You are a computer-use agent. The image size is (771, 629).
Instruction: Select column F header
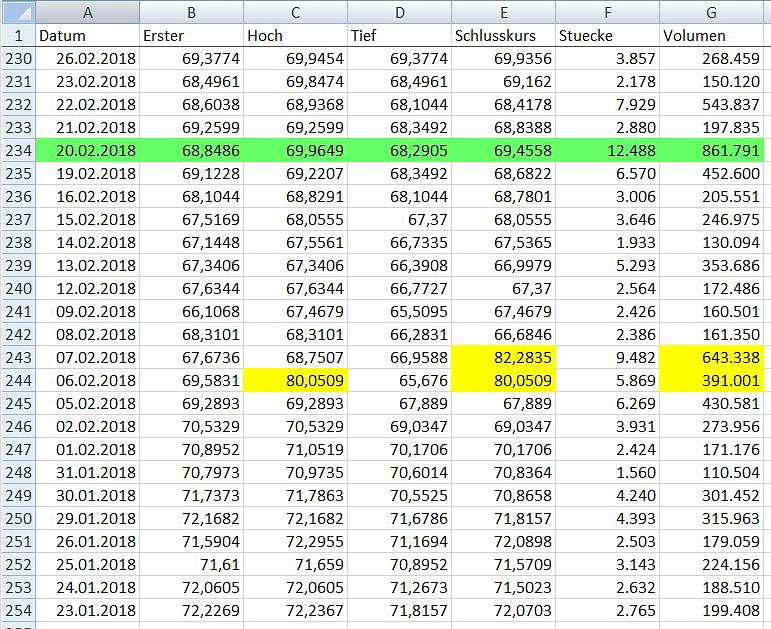pyautogui.click(x=608, y=12)
